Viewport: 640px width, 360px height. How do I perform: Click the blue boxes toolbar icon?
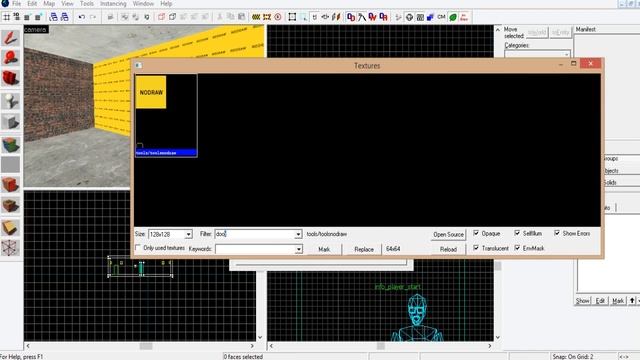pos(430,17)
